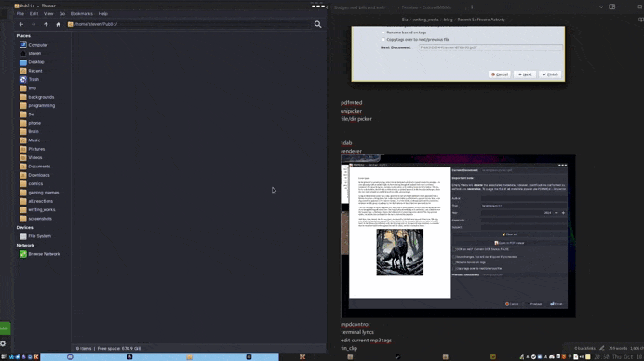Toggle the right sidebar in the note app
The height and width of the screenshot is (361, 644).
point(612,7)
